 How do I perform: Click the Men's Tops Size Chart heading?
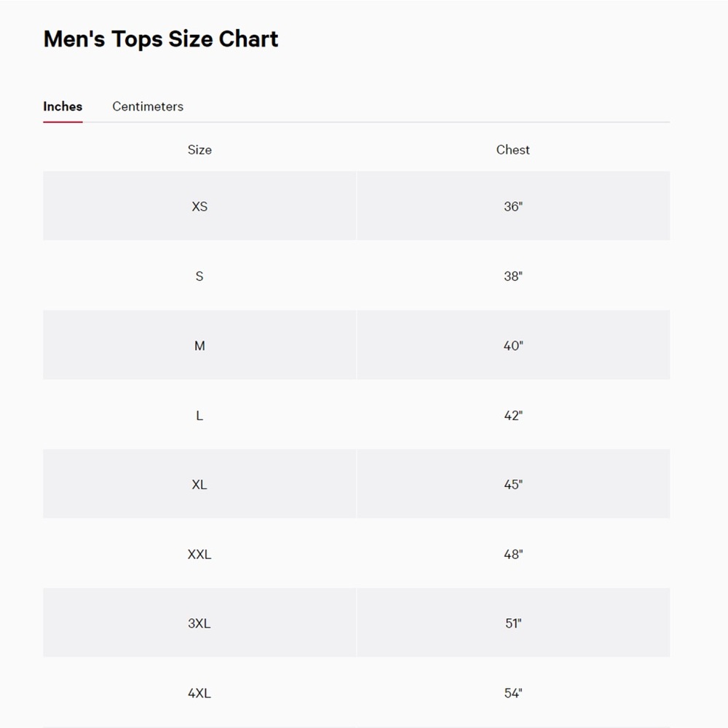pos(161,39)
